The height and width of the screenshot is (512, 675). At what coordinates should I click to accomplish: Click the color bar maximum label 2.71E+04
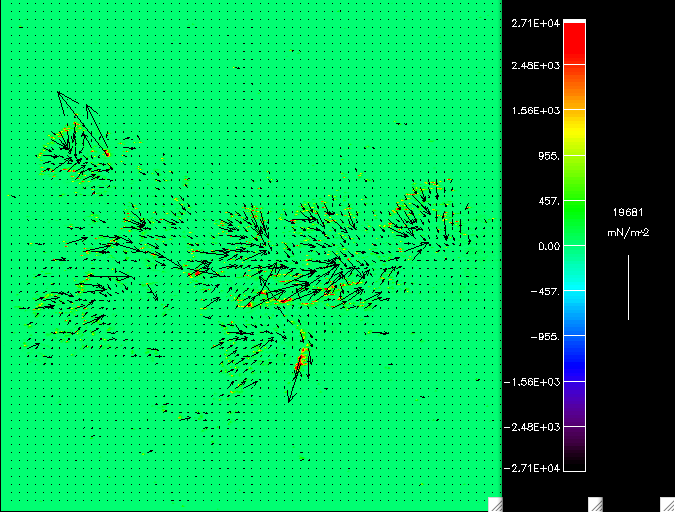point(535,23)
